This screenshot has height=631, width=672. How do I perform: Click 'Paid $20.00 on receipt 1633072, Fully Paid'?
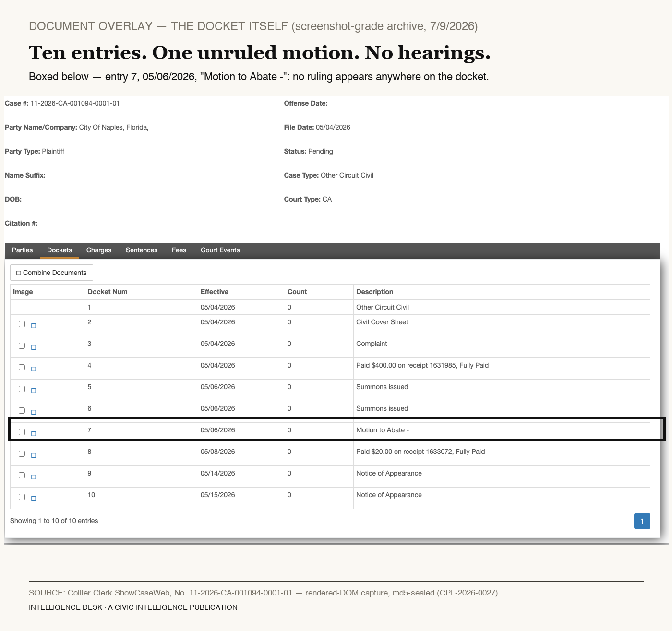coord(420,452)
